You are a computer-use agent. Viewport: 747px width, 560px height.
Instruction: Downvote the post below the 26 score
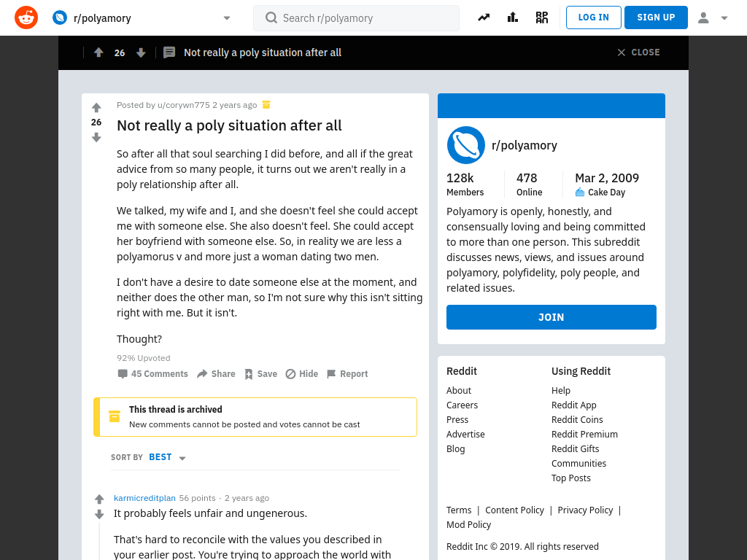pos(96,137)
